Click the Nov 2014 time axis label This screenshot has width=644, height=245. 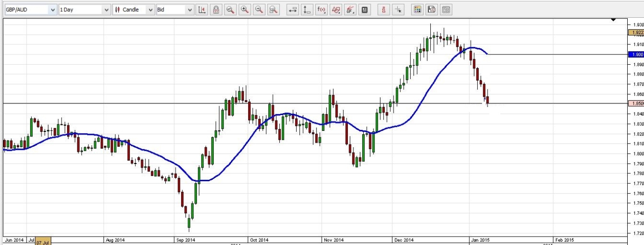333,240
